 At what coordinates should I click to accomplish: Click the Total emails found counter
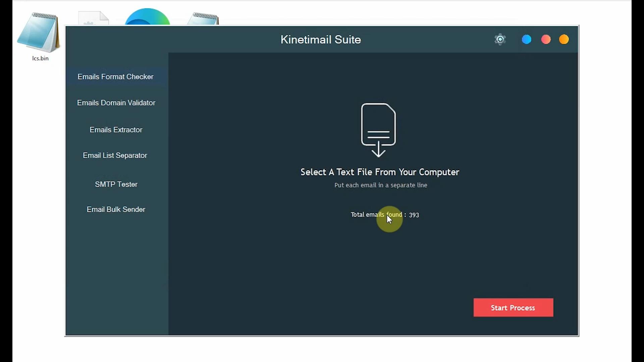tap(385, 215)
